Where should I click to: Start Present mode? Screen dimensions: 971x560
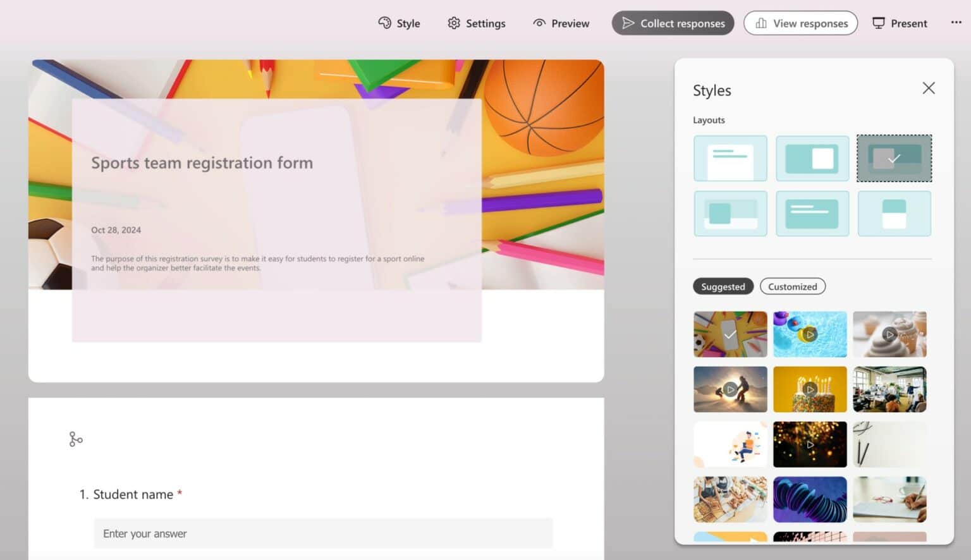click(x=900, y=23)
